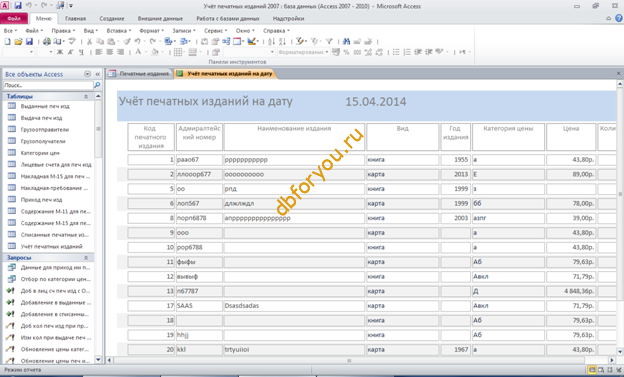Switch to the Создание ribbon tab
Image resolution: width=624 pixels, height=377 pixels.
coord(111,18)
